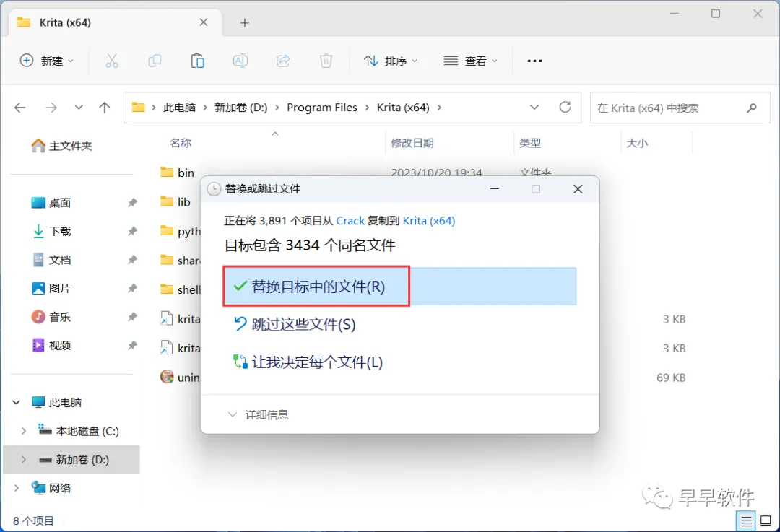This screenshot has width=780, height=532.
Task: Refresh the current folder view
Action: [x=565, y=107]
